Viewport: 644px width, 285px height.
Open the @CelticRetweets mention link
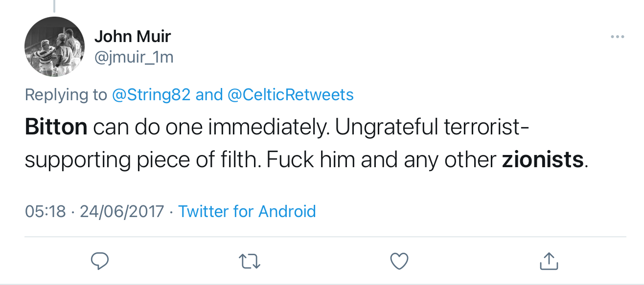pyautogui.click(x=291, y=94)
